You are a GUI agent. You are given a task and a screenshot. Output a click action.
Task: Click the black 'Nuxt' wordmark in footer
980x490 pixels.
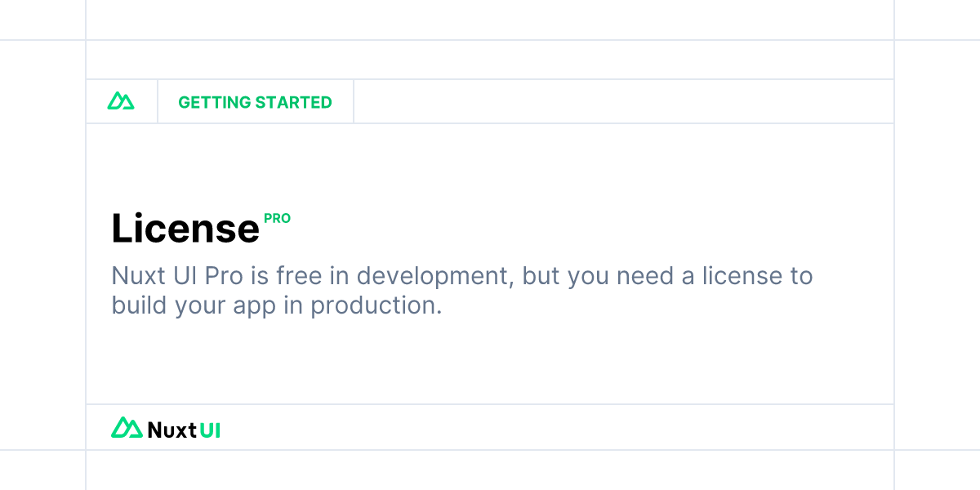coord(172,429)
